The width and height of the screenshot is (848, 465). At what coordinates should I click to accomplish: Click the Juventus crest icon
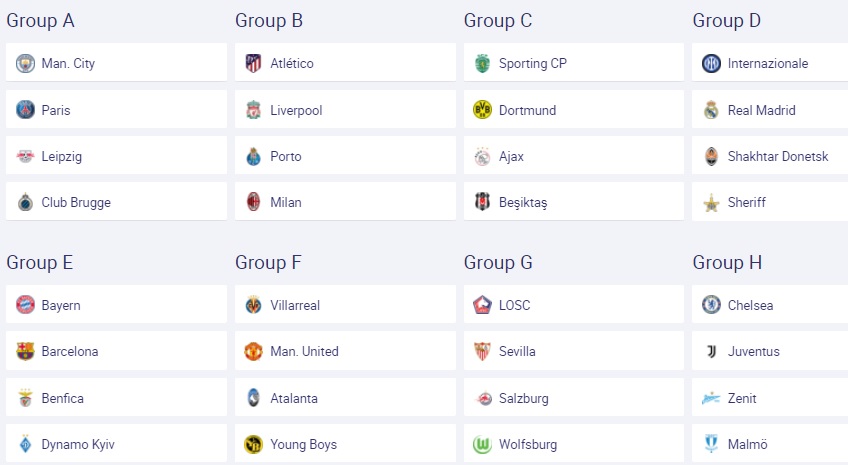click(x=711, y=352)
